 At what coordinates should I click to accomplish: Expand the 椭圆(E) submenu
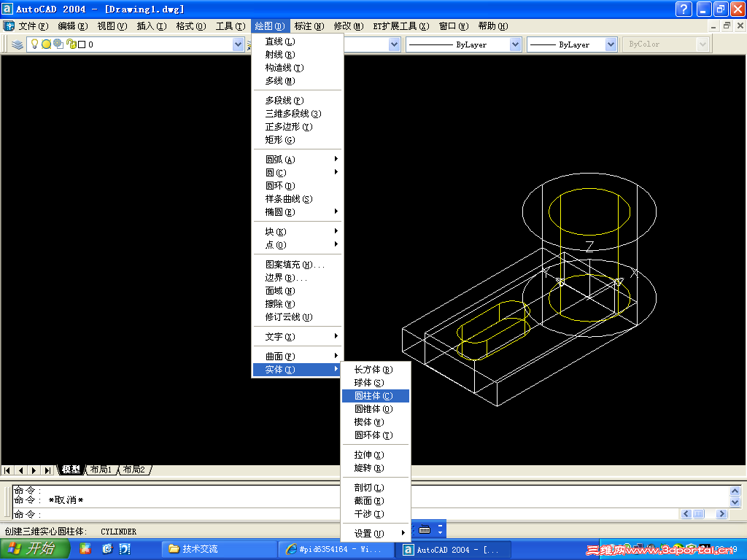point(298,212)
